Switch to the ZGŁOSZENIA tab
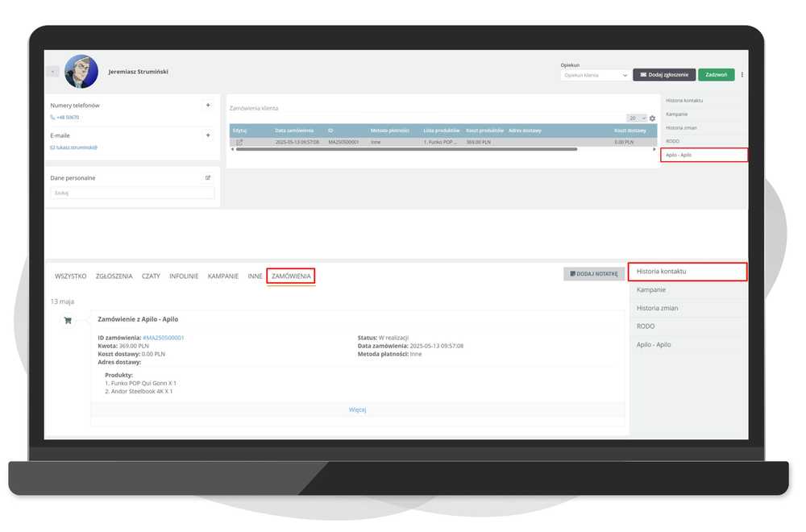The image size is (806, 532). (x=114, y=276)
